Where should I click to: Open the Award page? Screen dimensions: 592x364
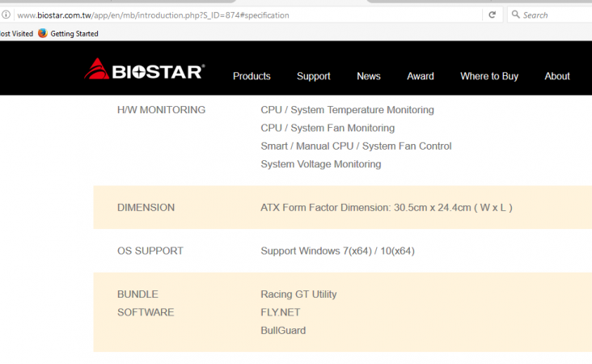tap(421, 76)
